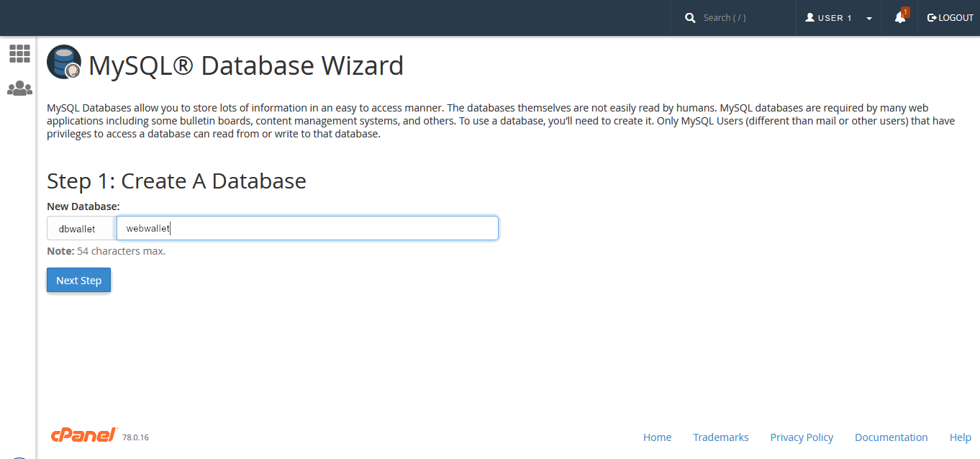Image resolution: width=980 pixels, height=459 pixels.
Task: Click the magnifier search icon
Action: click(x=690, y=18)
